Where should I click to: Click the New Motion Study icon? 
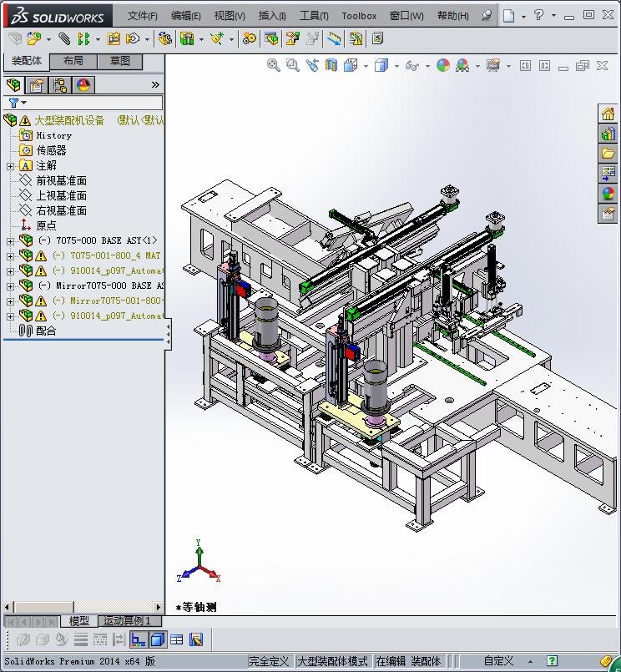click(250, 39)
